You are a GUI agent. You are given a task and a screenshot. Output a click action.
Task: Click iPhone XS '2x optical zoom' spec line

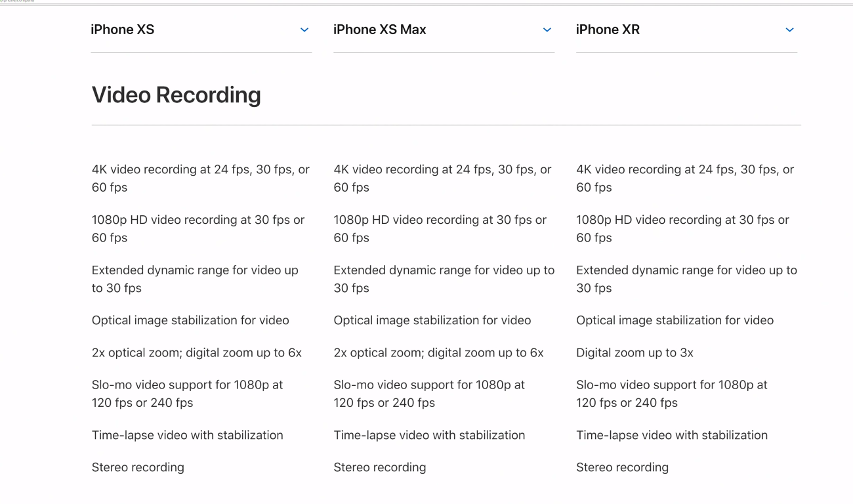pyautogui.click(x=197, y=352)
